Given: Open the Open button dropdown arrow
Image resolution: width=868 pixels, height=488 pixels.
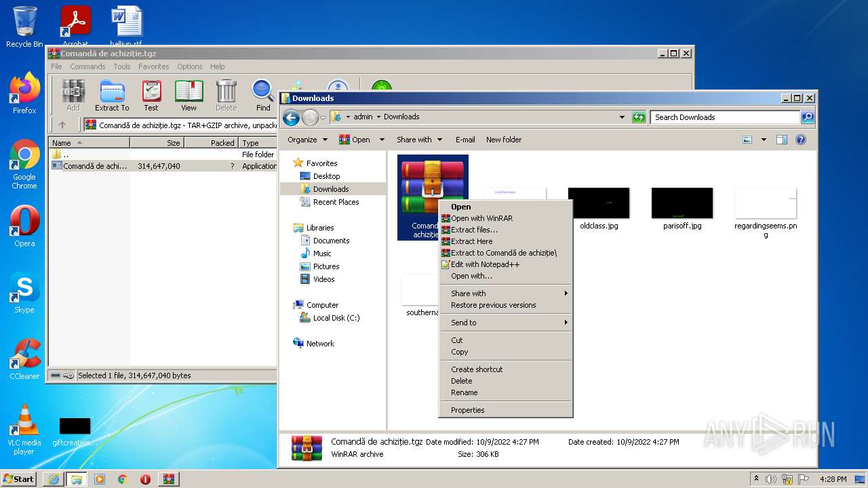Looking at the screenshot, I should (x=382, y=140).
